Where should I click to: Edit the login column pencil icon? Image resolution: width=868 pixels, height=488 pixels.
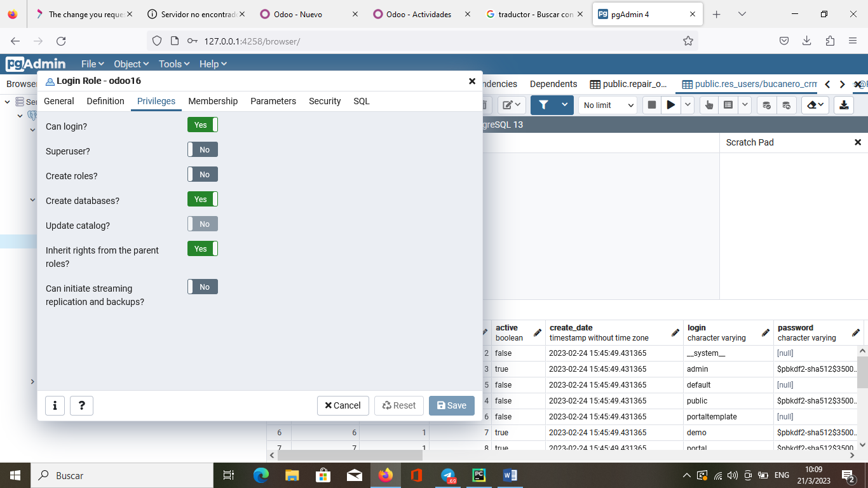766,333
